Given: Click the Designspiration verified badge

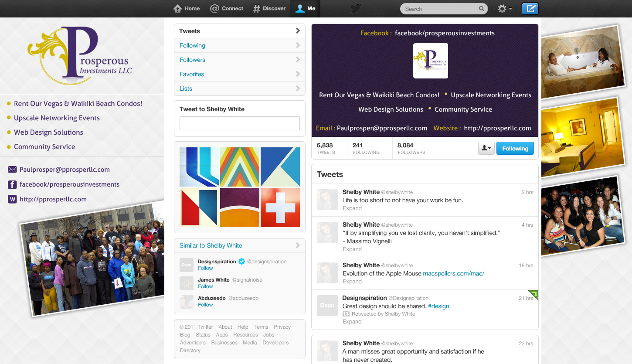Looking at the screenshot, I should tap(241, 262).
